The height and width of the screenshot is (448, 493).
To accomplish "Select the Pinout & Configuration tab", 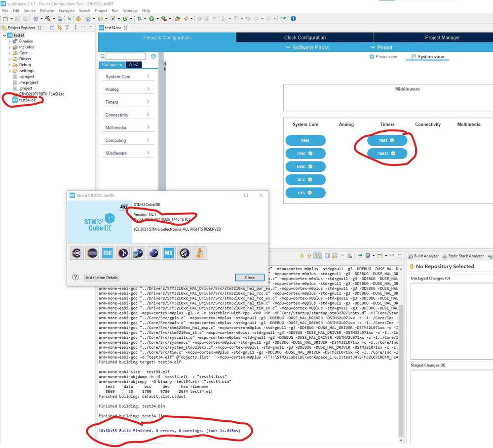I will pos(167,38).
